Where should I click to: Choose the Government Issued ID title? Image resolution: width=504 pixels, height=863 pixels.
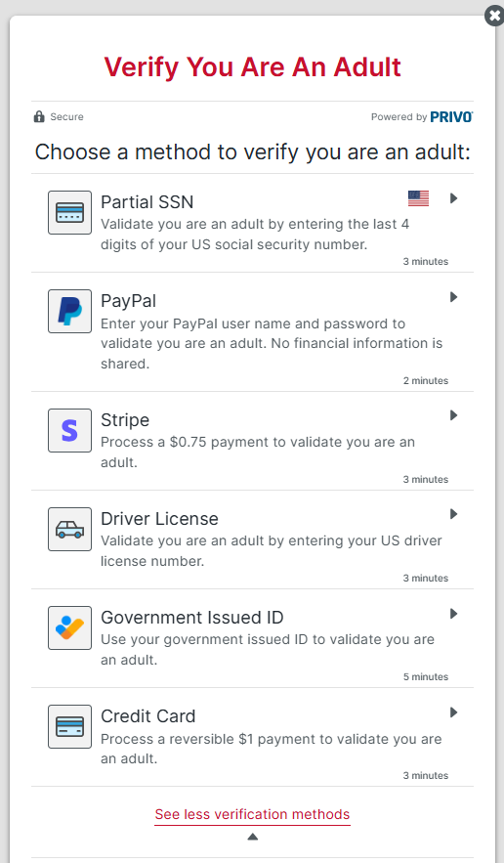click(192, 618)
